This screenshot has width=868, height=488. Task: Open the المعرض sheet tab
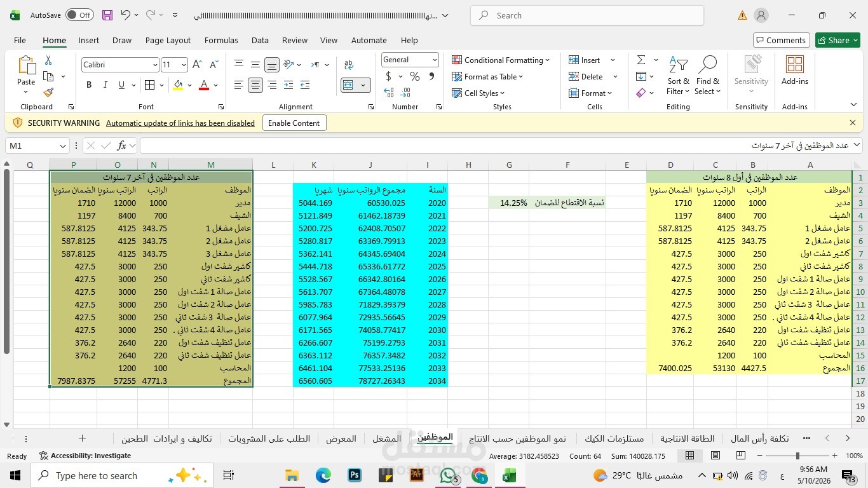point(341,438)
